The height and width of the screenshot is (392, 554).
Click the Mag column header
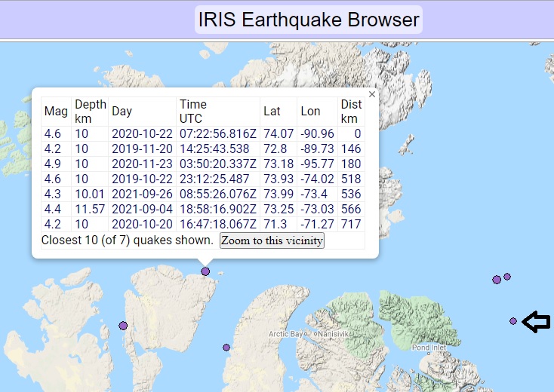(x=56, y=112)
